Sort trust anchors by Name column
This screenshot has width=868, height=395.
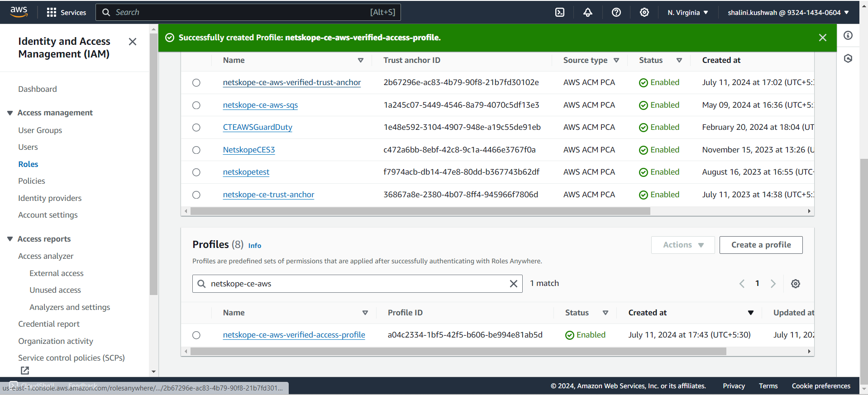coord(361,60)
